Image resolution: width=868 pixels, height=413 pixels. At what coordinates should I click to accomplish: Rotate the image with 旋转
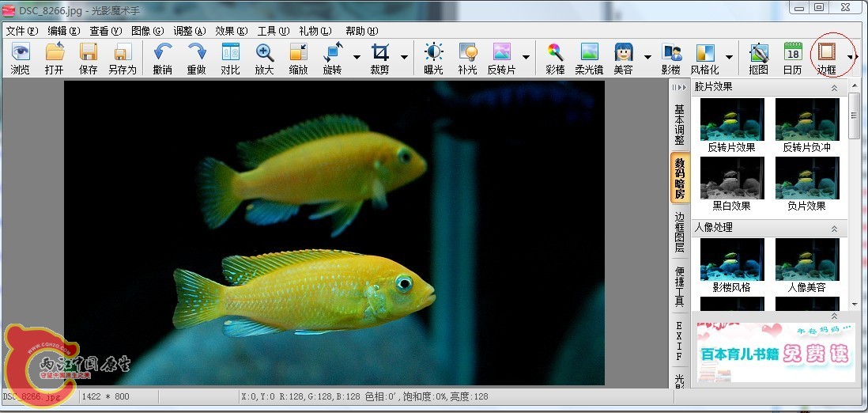tap(333, 59)
